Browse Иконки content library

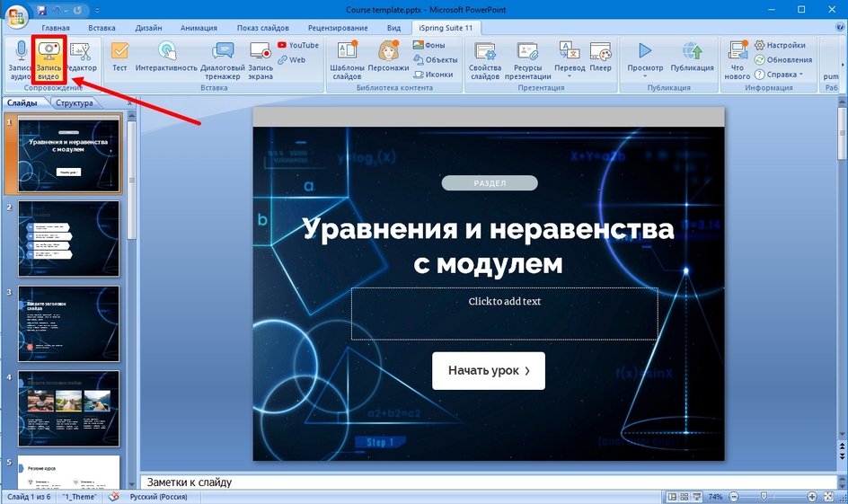pos(433,75)
